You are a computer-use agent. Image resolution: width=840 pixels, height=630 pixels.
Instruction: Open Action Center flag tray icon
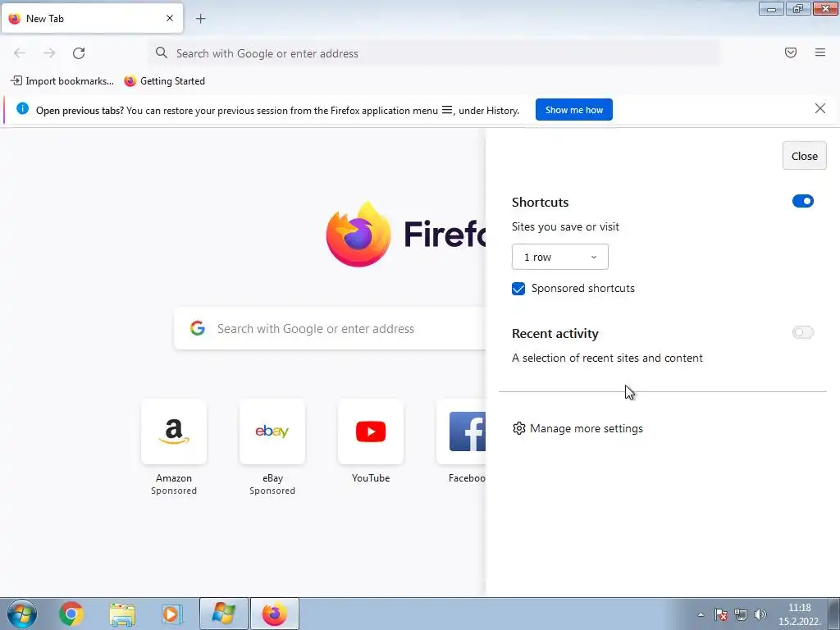(x=721, y=614)
